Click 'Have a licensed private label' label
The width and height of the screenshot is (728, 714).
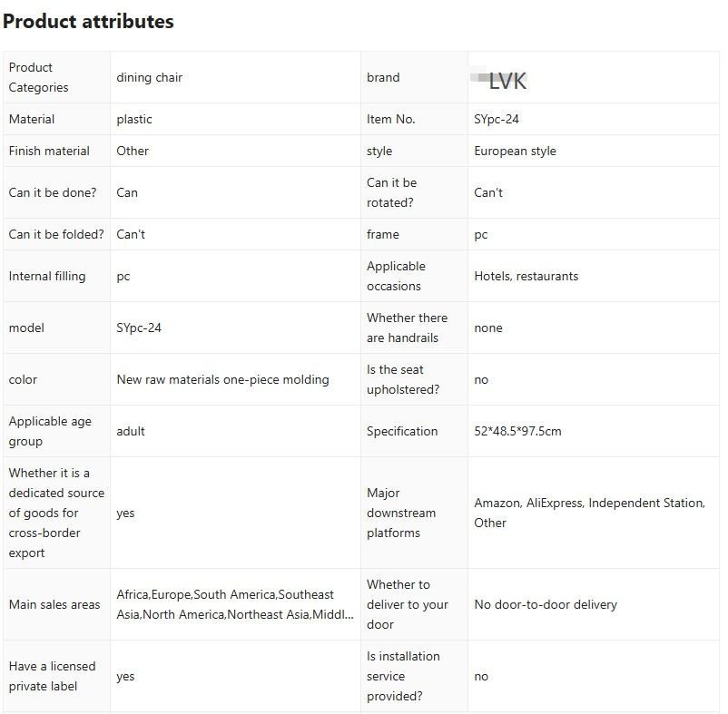tap(52, 676)
